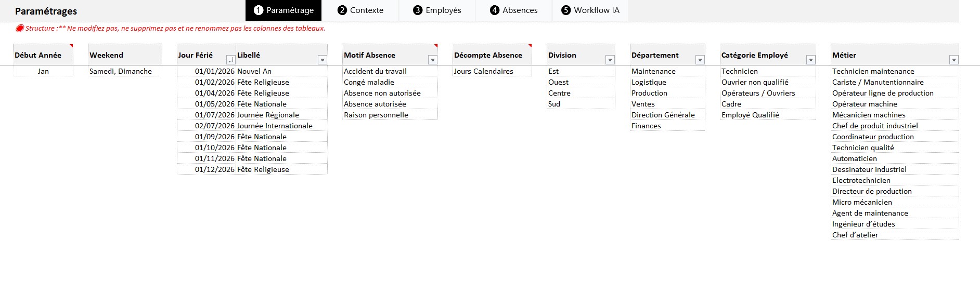
Task: Select the Raison personnelle cell
Action: click(390, 115)
